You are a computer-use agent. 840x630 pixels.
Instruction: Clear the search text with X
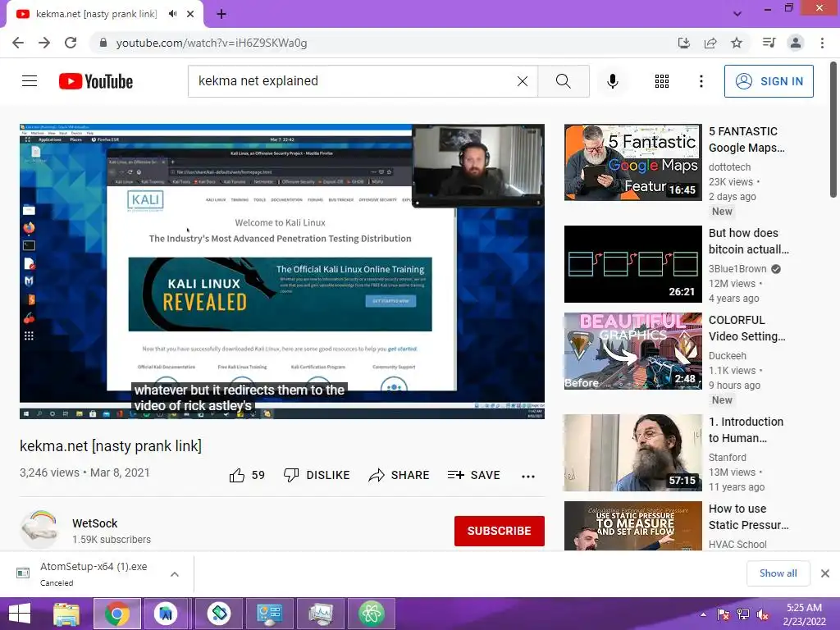pos(523,81)
